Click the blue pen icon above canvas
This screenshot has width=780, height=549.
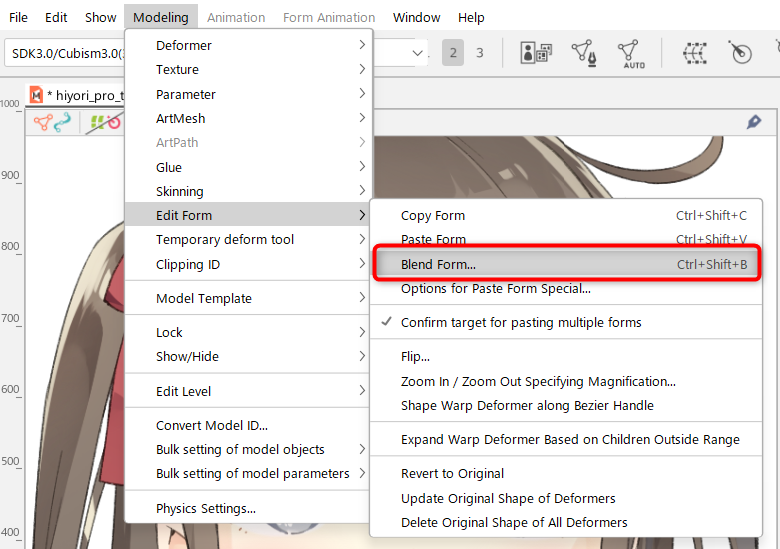(x=754, y=121)
